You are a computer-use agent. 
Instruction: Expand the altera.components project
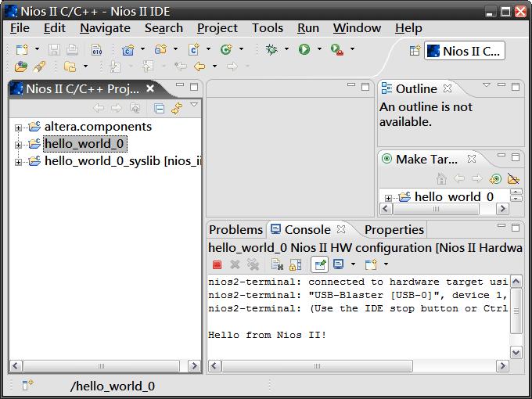(18, 128)
